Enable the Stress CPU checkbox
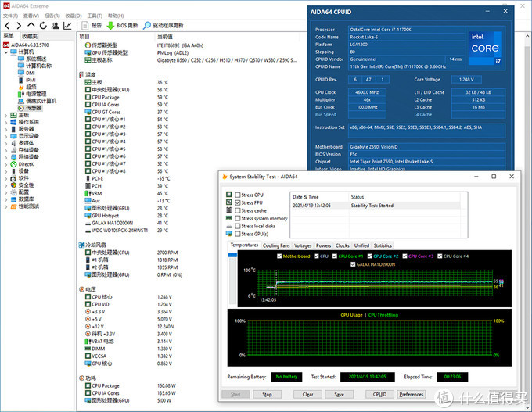The height and width of the screenshot is (412, 532). tap(238, 195)
